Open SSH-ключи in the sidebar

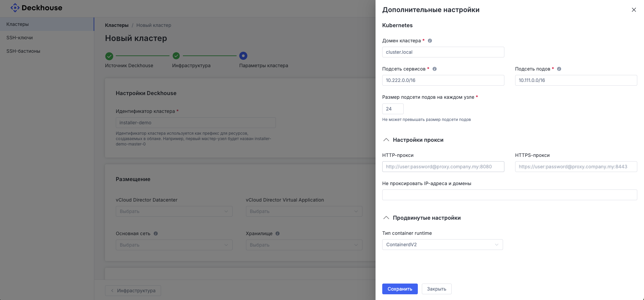click(47, 38)
